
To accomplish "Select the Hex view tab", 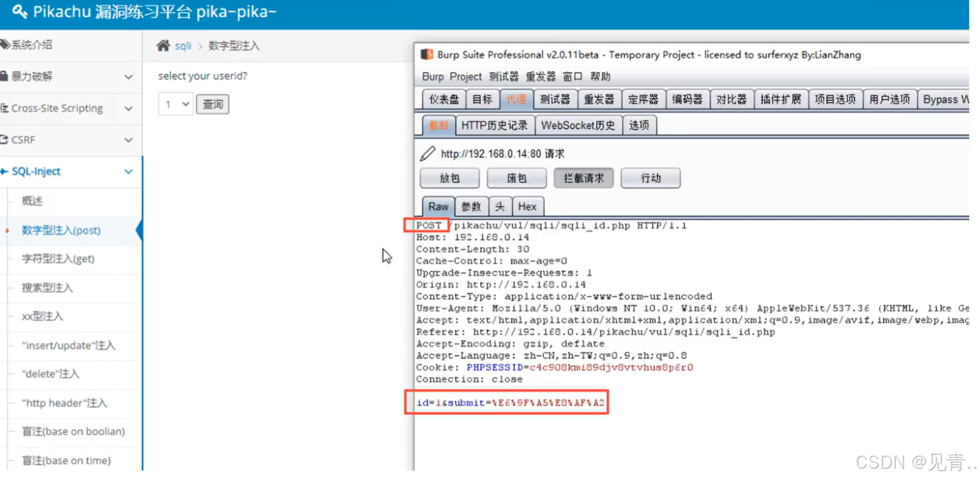I will click(x=527, y=207).
